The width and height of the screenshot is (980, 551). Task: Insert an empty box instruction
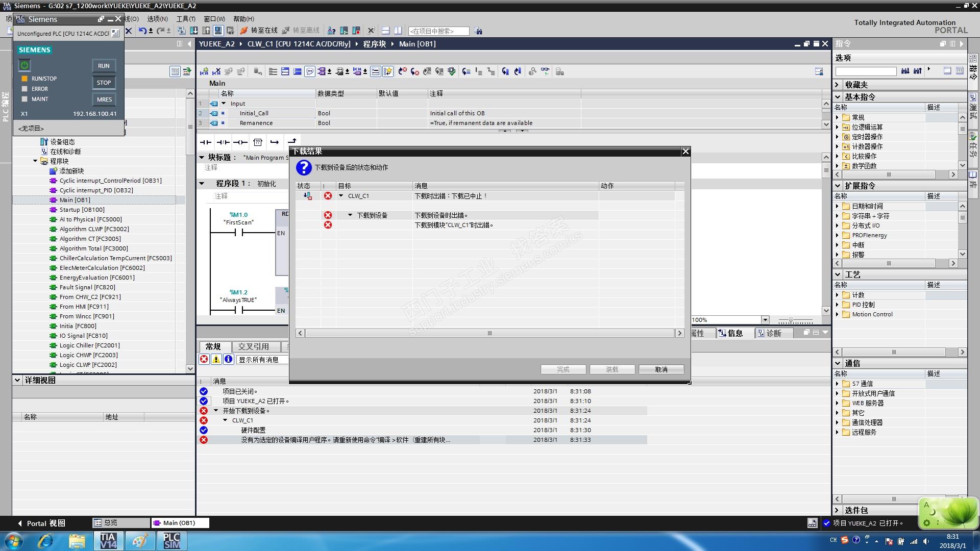(x=258, y=142)
